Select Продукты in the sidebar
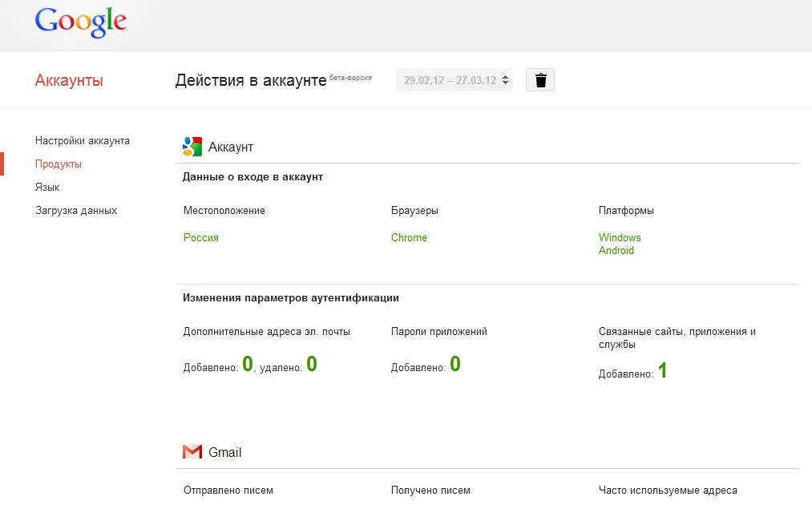 click(58, 164)
